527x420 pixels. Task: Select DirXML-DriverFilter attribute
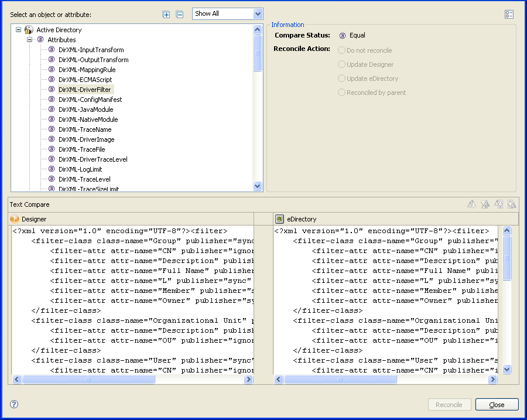[x=85, y=90]
